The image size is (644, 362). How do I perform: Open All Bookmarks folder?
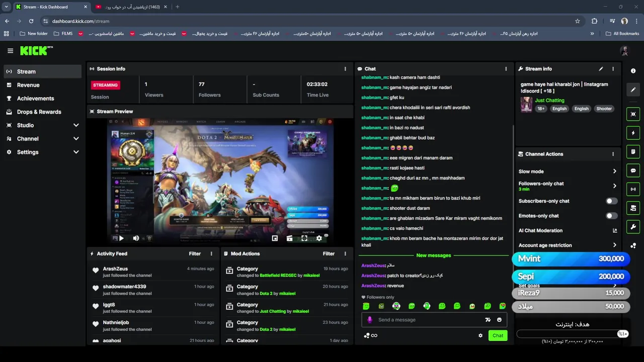tap(622, 34)
